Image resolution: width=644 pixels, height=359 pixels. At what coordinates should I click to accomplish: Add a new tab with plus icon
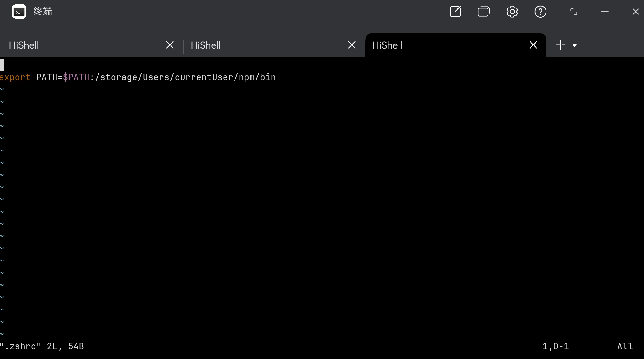[x=560, y=45]
